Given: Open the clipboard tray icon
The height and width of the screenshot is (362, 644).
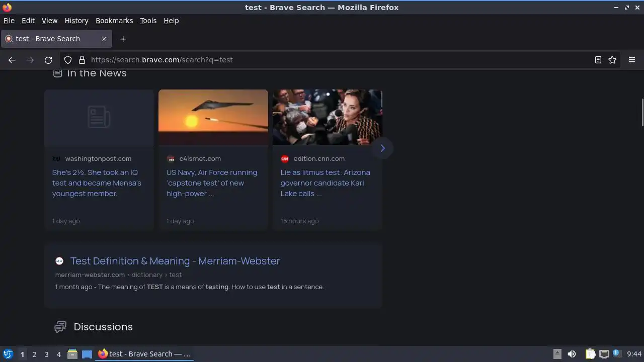Looking at the screenshot, I should pos(590,354).
